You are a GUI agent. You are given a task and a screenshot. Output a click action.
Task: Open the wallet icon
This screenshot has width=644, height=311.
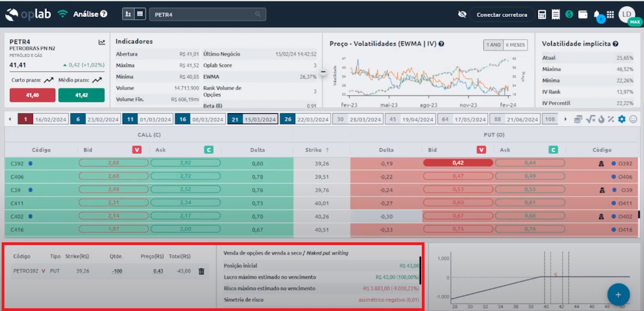[582, 15]
